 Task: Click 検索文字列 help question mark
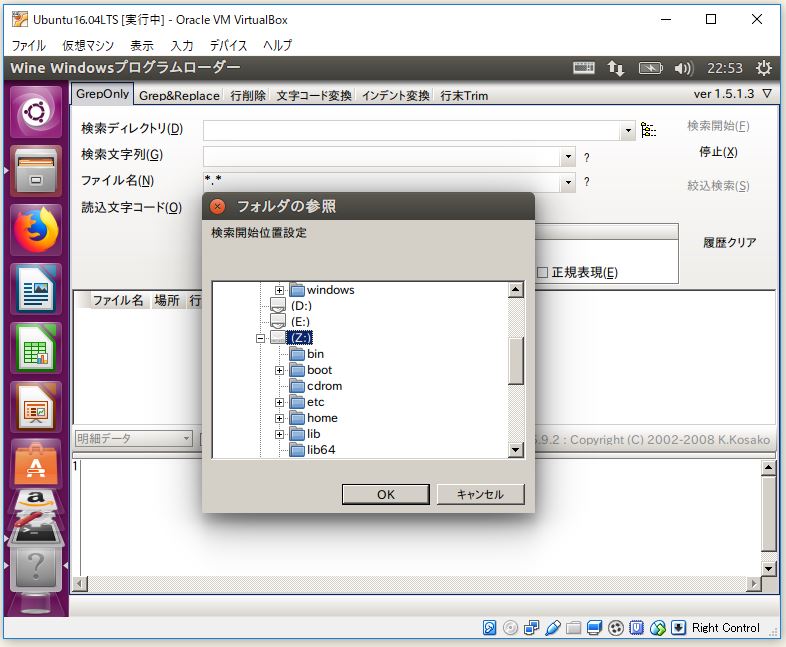[586, 158]
